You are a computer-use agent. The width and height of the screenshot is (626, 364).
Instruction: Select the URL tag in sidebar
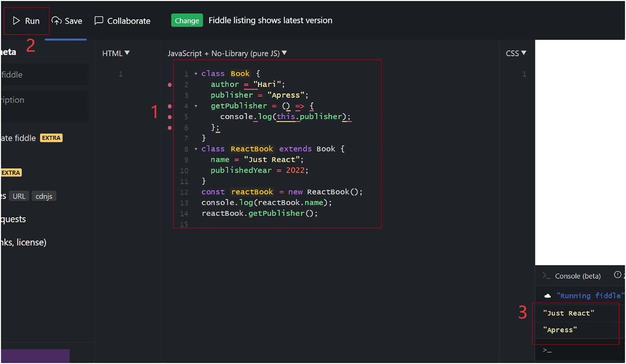coord(19,196)
